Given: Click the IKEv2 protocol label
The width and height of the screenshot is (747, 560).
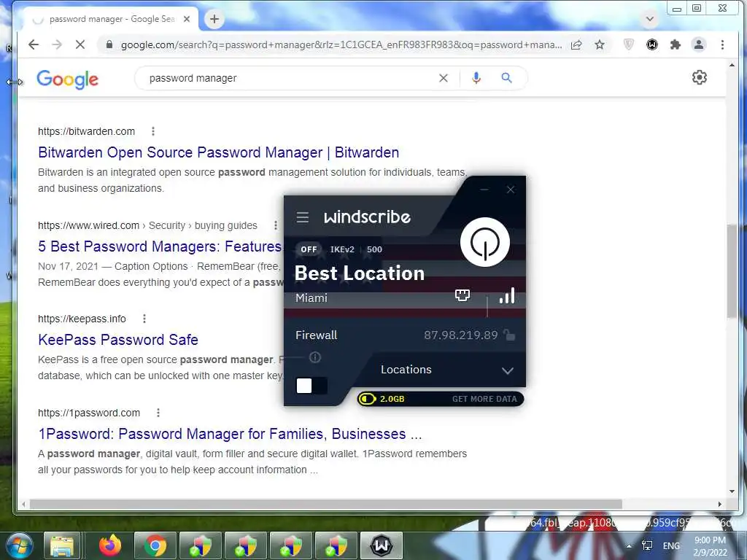Looking at the screenshot, I should pyautogui.click(x=342, y=249).
